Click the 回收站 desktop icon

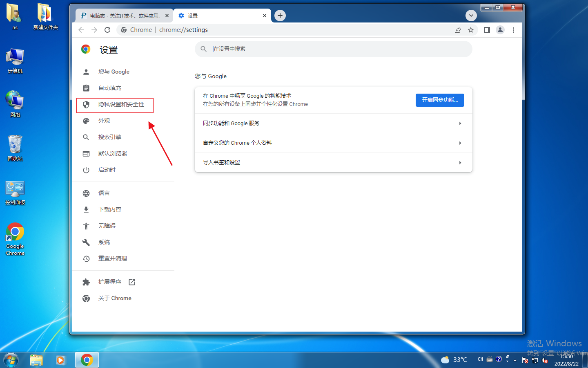coord(15,148)
